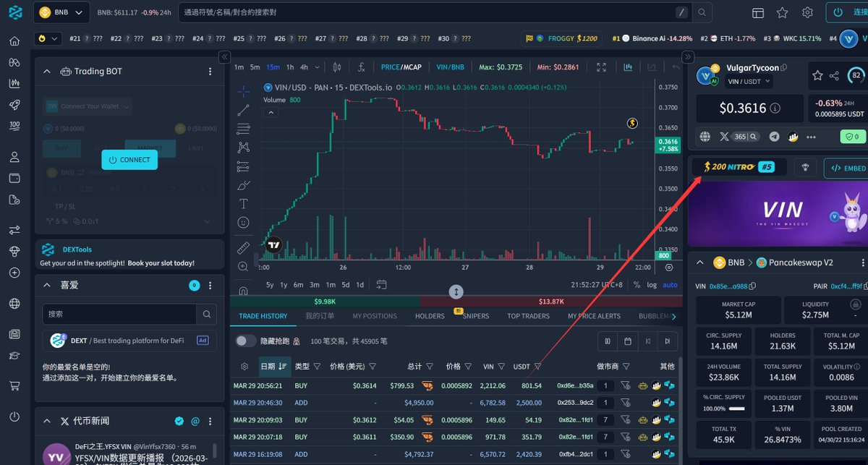Open more timeframes dropdown after 4h
Viewport: 868px width, 465px height.
coord(317,67)
